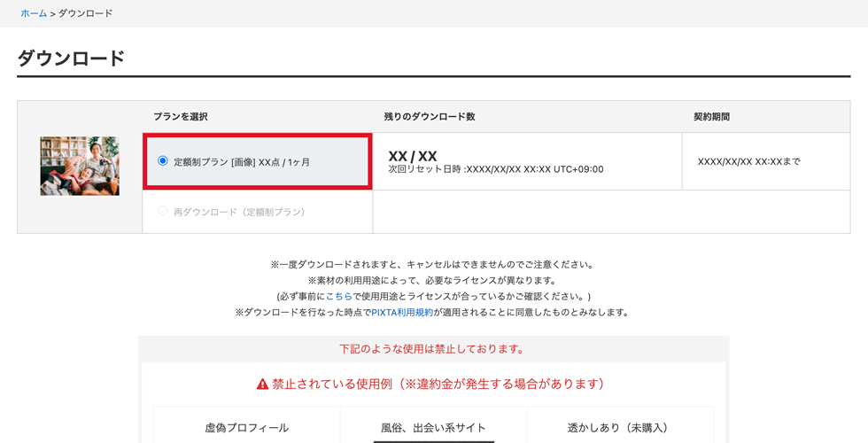Click the family photo thumbnail
The image size is (868, 443).
79,167
